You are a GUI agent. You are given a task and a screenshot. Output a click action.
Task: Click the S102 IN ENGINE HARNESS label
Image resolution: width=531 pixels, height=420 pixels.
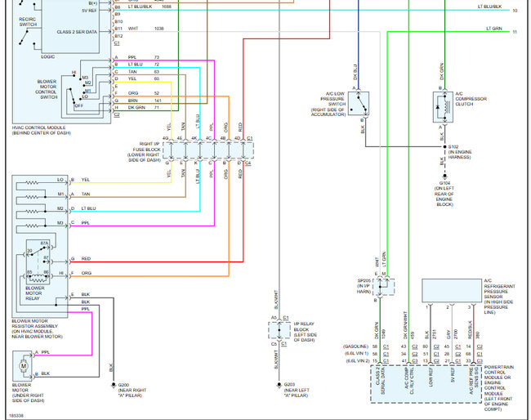tap(460, 152)
